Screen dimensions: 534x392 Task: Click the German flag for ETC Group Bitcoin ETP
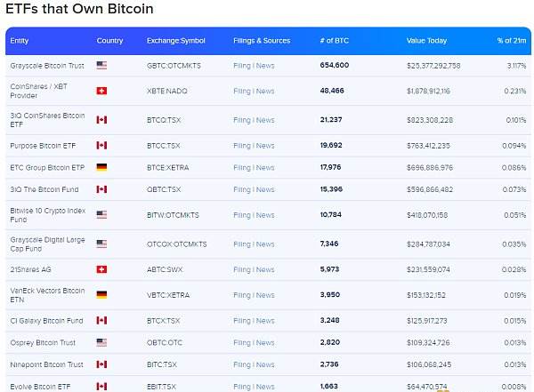tap(101, 167)
